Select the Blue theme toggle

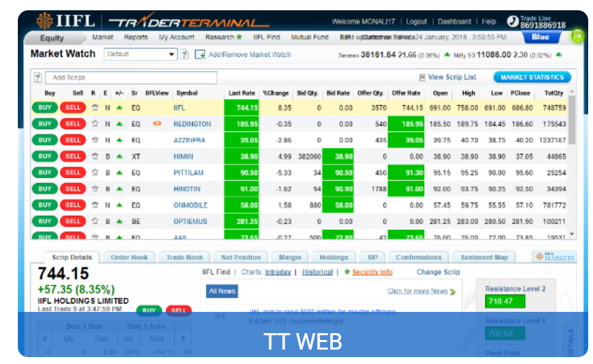[540, 38]
